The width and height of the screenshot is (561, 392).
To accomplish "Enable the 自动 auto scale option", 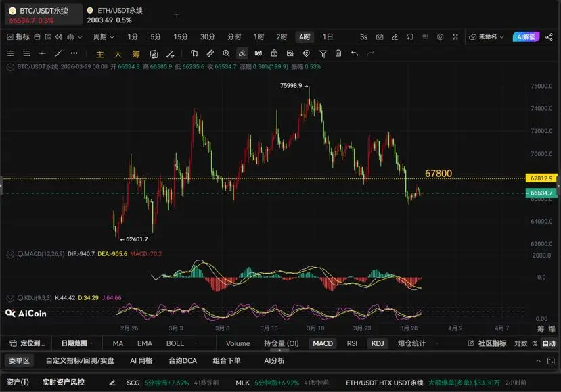I will click(549, 343).
